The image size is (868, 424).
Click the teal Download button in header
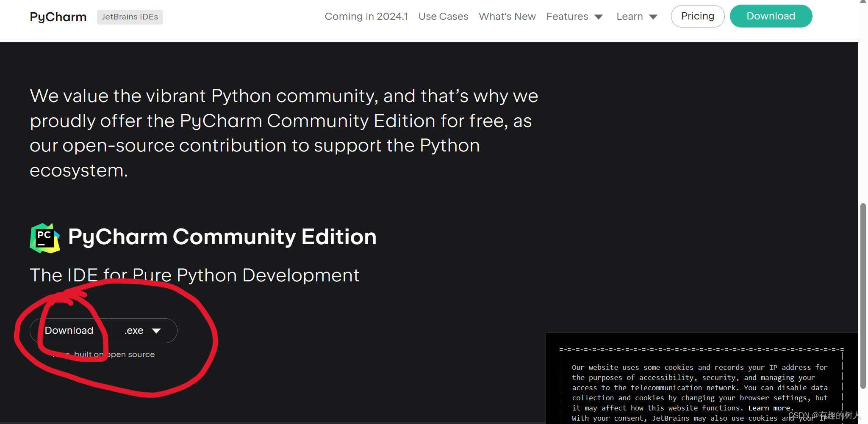[771, 16]
